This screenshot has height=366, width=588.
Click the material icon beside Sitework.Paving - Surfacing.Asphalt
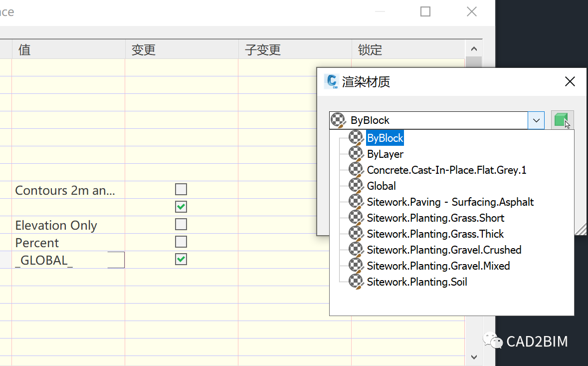pyautogui.click(x=356, y=202)
